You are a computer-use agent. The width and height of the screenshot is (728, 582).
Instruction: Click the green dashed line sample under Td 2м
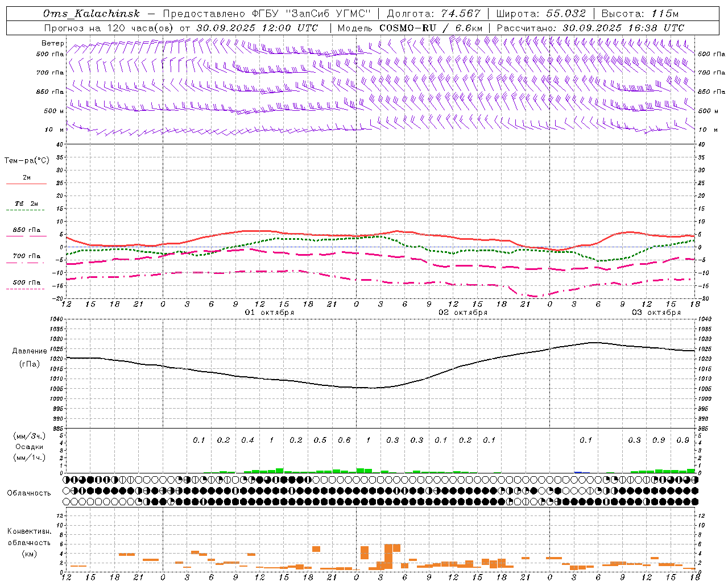[25, 210]
